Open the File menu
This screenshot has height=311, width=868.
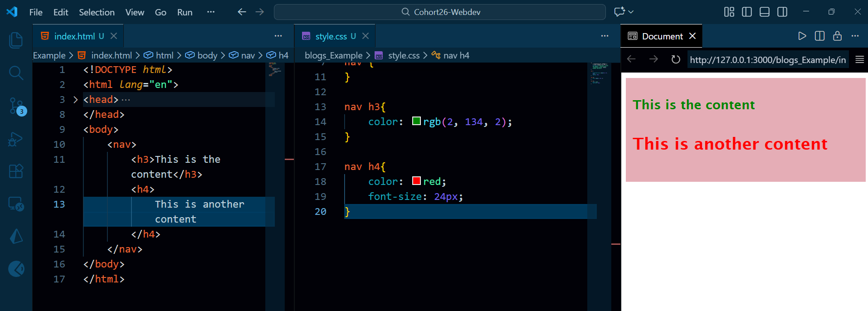click(x=36, y=12)
